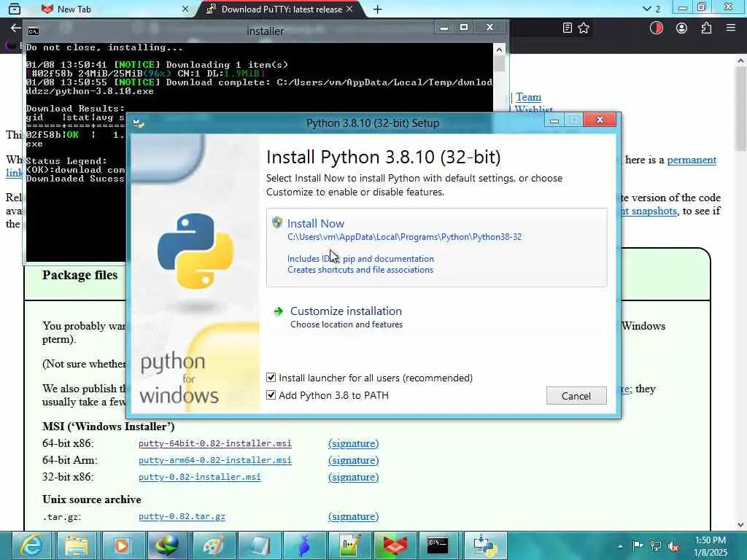747x560 pixels.
Task: Download putty-arm64-0.82-installer.msi
Action: (215, 460)
